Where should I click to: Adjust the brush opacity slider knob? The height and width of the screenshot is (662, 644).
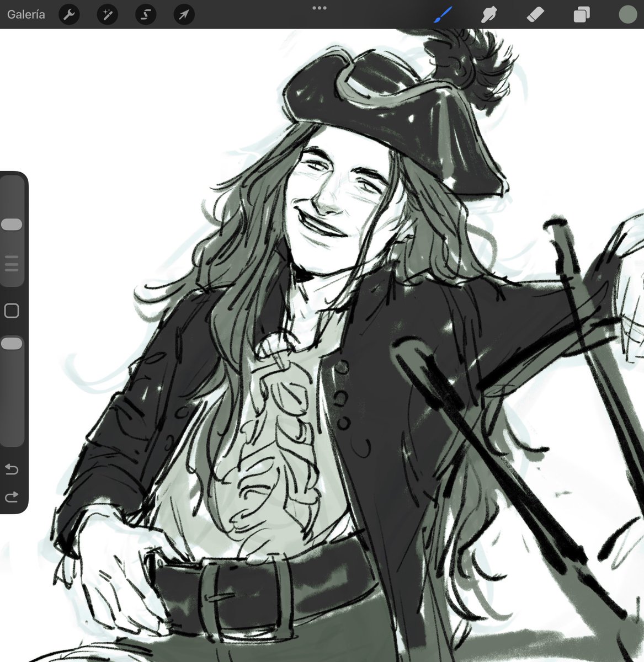(12, 343)
